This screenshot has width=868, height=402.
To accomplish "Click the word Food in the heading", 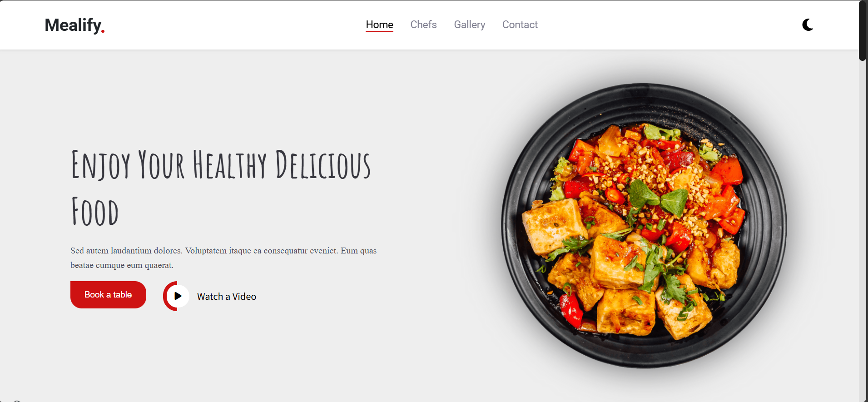I will [95, 212].
